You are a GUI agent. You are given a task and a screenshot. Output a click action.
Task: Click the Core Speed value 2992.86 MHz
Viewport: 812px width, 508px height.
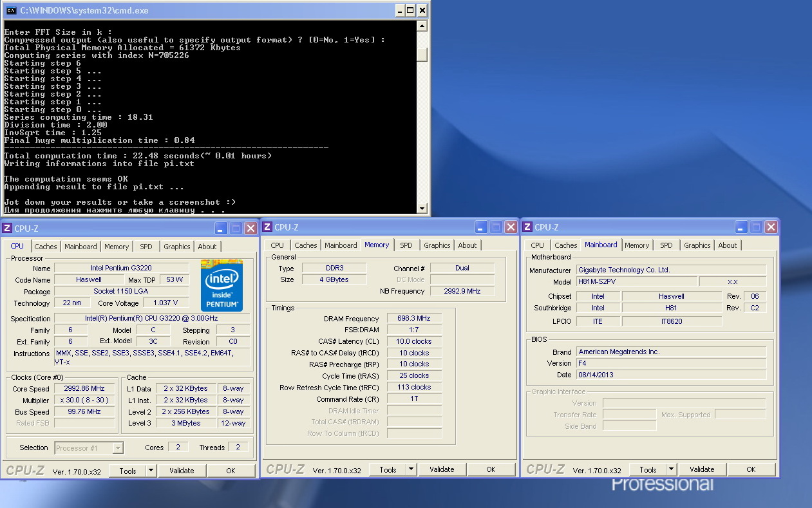coord(84,389)
